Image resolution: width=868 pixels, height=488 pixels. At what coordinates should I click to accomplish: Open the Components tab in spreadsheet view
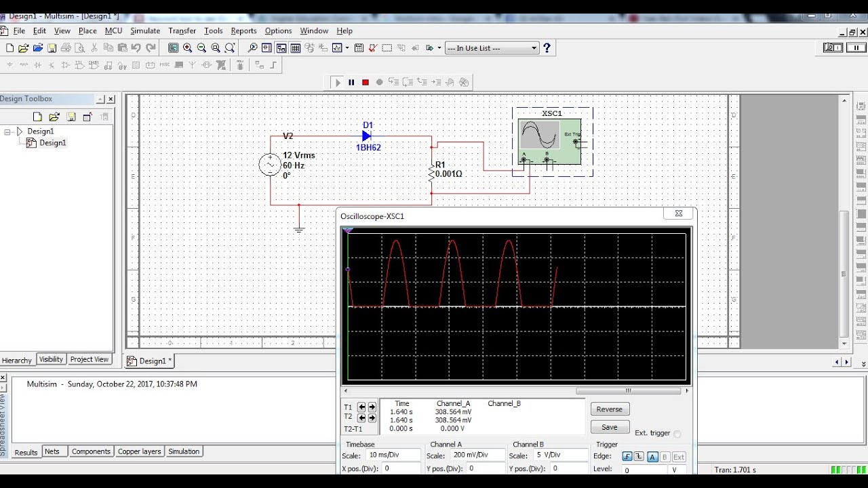(91, 451)
